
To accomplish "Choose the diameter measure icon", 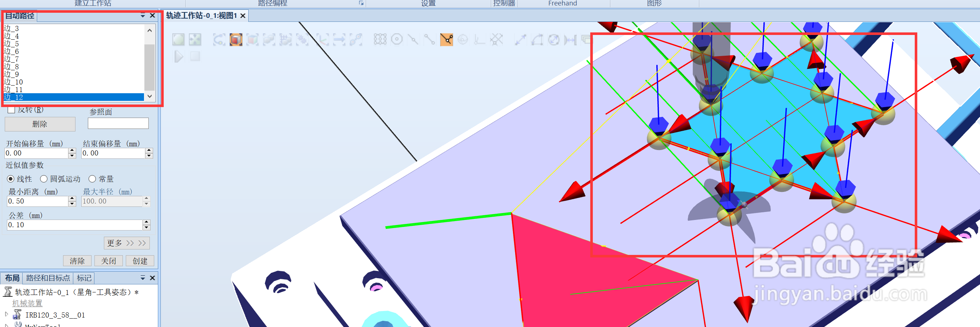I will tap(553, 39).
